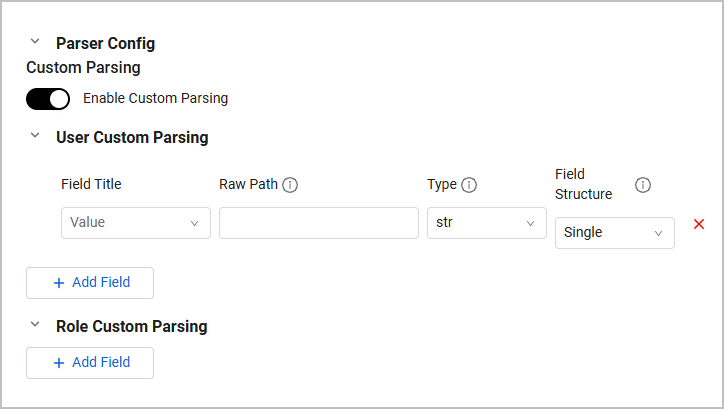Click the Raw Path info icon
This screenshot has width=724, height=409.
pos(290,185)
